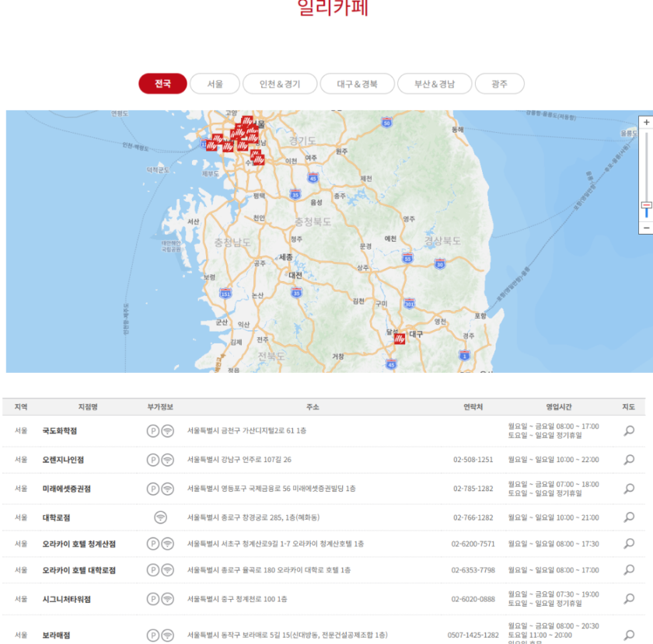This screenshot has width=653, height=644.
Task: Switch to the 광주 region tab
Action: (499, 84)
